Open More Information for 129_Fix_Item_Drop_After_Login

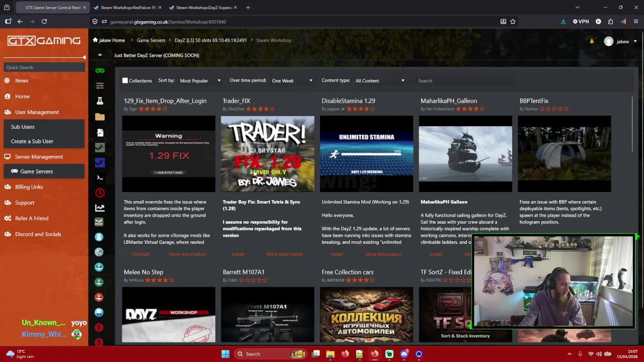click(187, 254)
